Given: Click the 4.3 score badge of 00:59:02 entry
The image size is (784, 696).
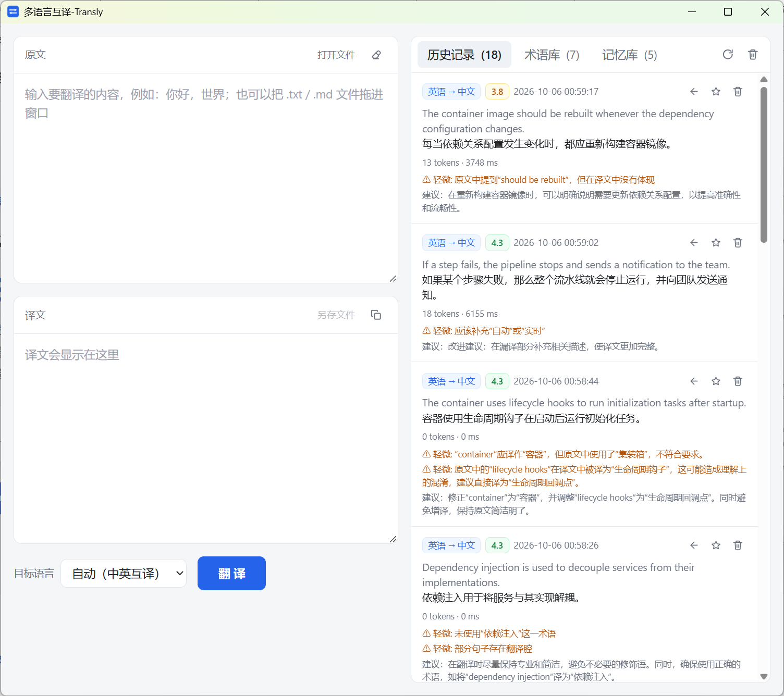Looking at the screenshot, I should [497, 243].
